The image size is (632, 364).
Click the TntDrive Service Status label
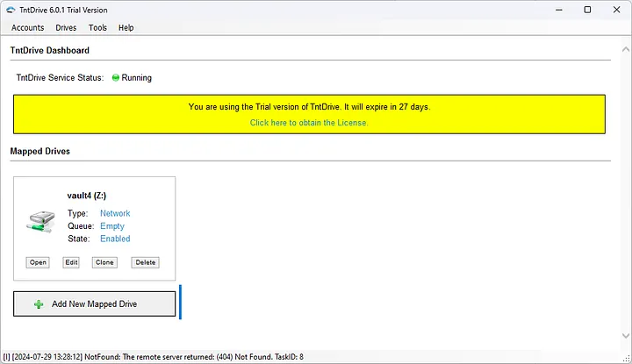pyautogui.click(x=60, y=78)
